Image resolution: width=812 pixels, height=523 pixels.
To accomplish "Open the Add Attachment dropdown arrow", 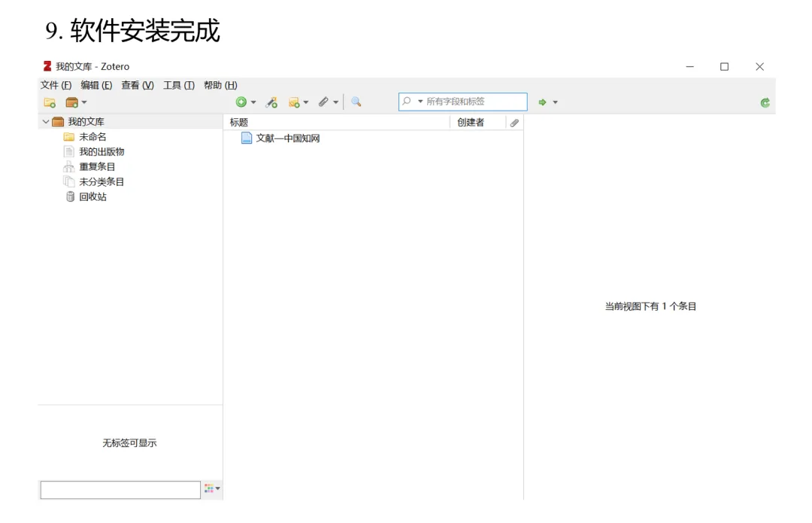I will click(336, 102).
